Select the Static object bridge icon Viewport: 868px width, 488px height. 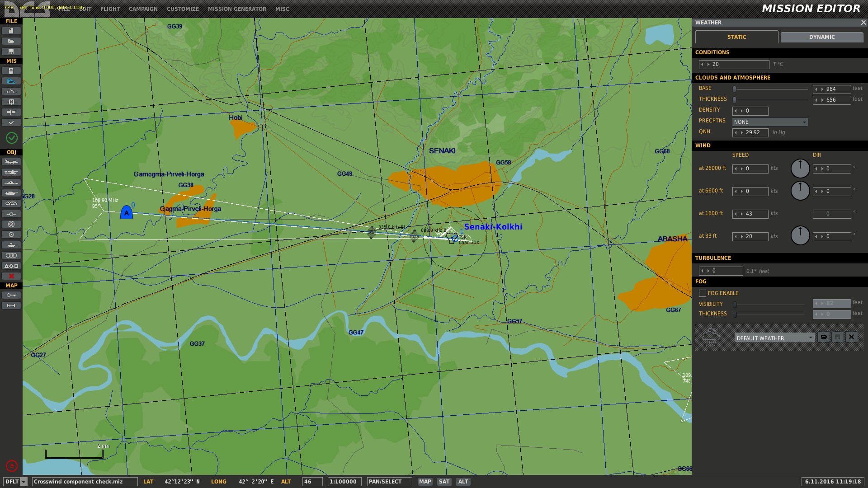coord(11,203)
